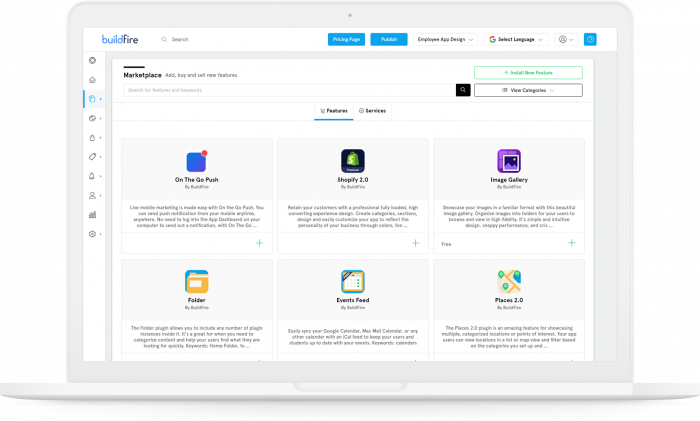Screen dimensions: 700x421
Task: Click the Folder plugin description text
Action: (x=196, y=337)
